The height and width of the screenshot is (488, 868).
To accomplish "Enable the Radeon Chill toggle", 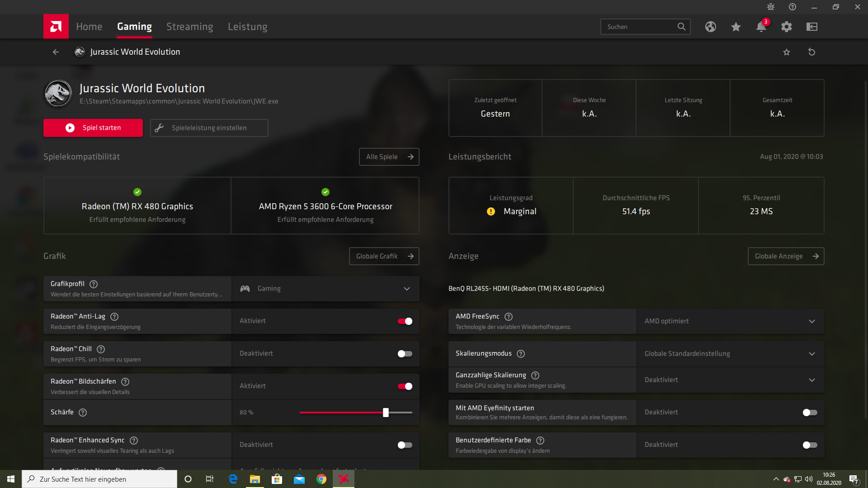I will (x=405, y=354).
